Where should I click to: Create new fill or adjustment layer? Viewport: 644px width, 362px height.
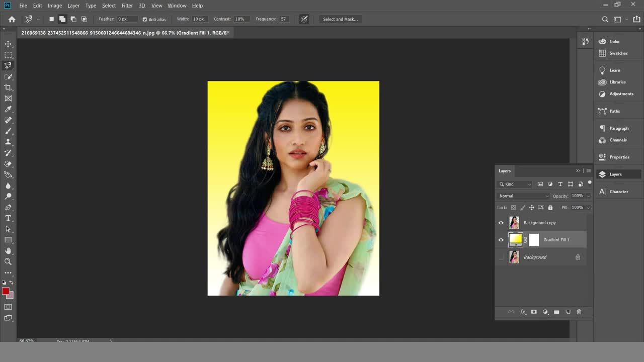click(x=545, y=312)
